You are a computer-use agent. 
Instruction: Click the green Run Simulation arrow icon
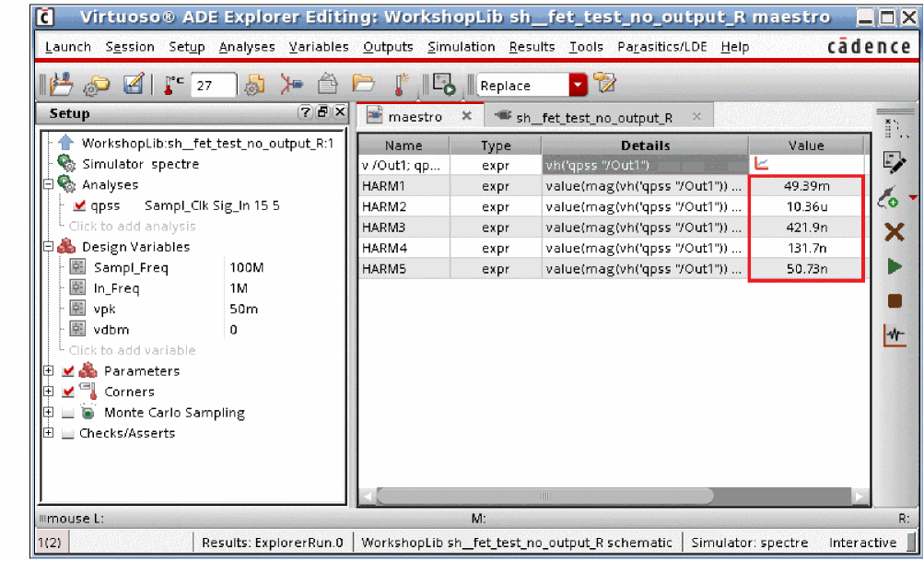894,267
